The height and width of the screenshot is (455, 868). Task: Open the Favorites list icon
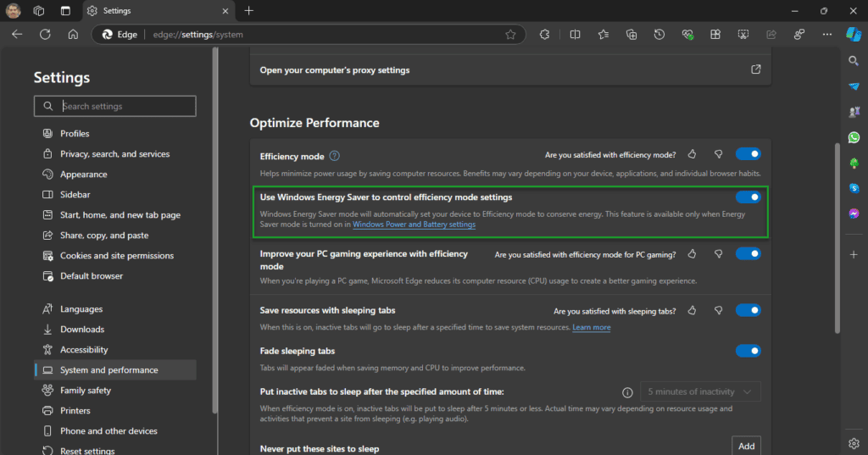tap(603, 35)
